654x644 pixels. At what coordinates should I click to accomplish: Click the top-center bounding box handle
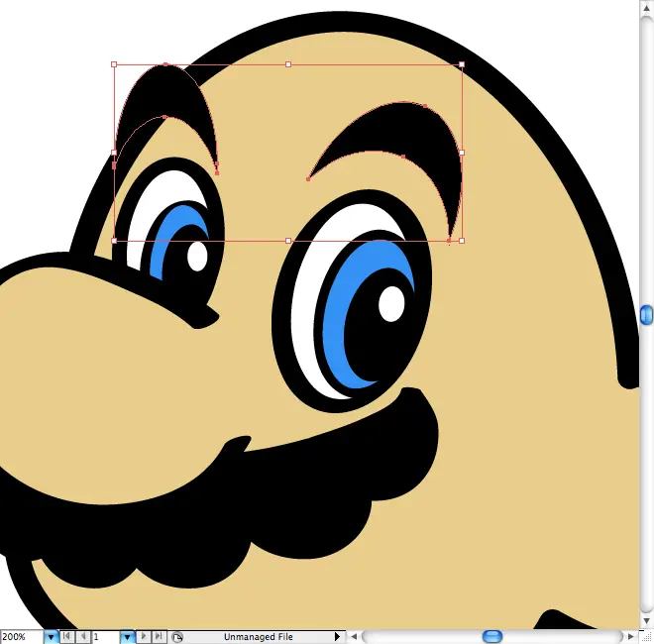(288, 64)
